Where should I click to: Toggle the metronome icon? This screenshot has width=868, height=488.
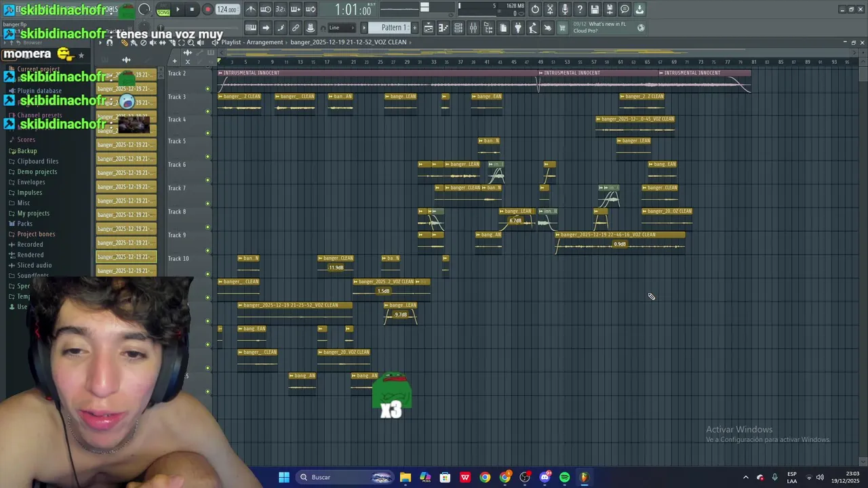[251, 9]
